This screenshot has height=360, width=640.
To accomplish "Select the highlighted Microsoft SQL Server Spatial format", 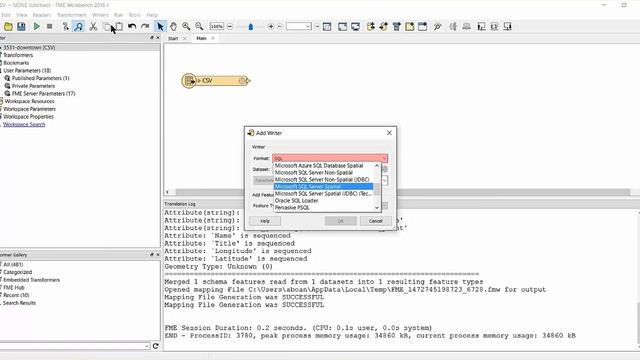I will pyautogui.click(x=323, y=187).
